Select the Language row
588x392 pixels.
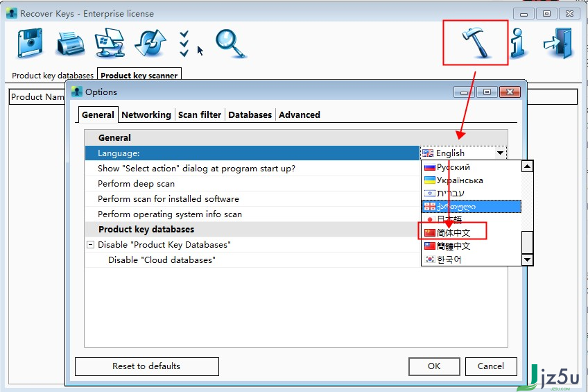(252, 153)
